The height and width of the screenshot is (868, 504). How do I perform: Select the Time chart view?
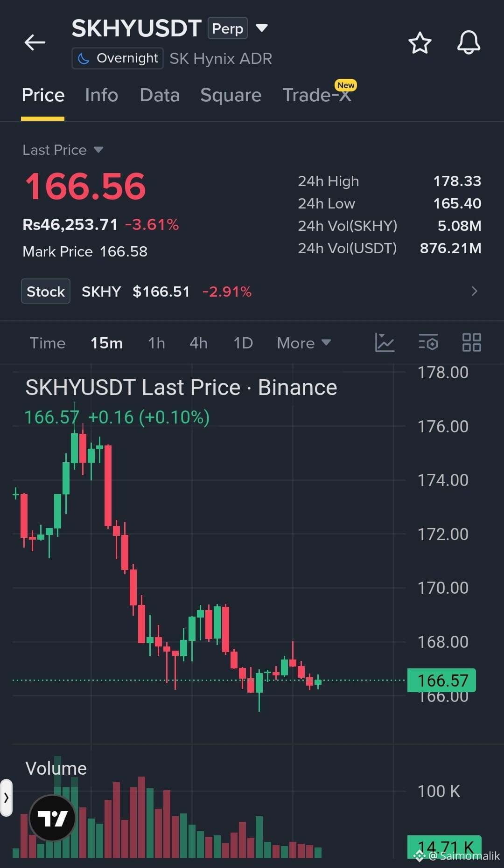tap(48, 343)
